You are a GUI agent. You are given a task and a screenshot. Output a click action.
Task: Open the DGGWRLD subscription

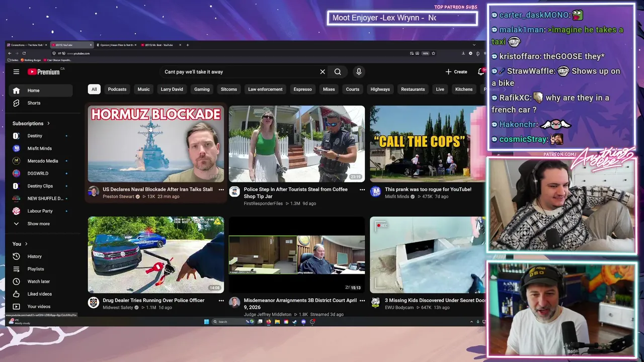(x=40, y=173)
